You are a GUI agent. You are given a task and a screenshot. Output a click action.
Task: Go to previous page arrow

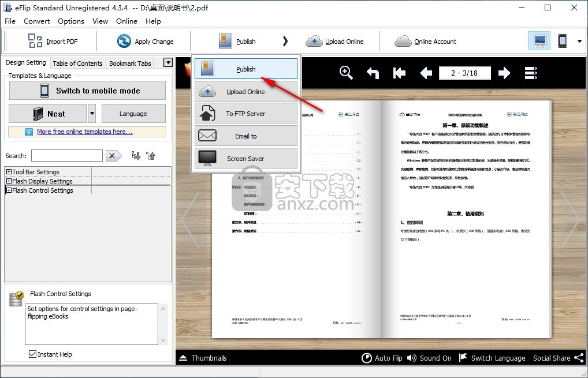426,73
